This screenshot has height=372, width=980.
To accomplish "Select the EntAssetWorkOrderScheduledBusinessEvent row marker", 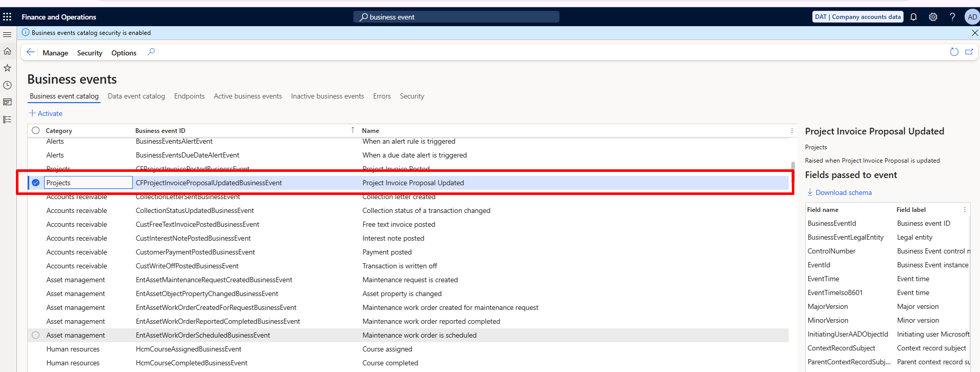I will pyautogui.click(x=35, y=335).
